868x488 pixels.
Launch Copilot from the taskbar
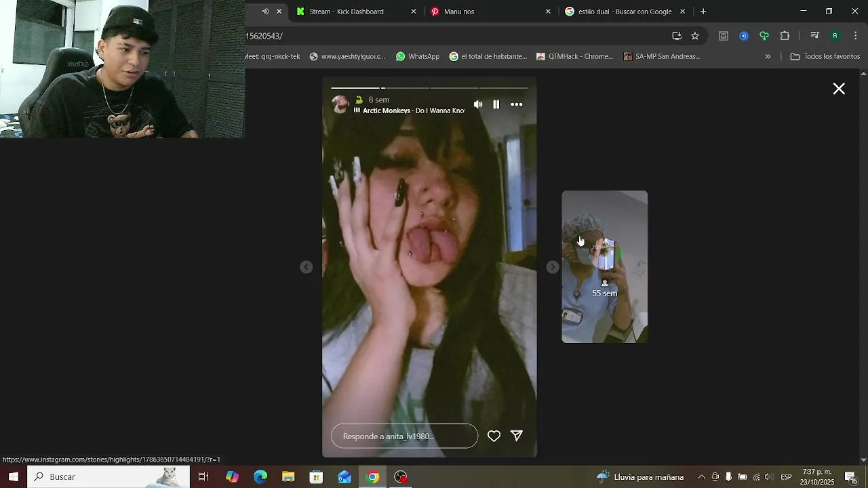click(x=232, y=476)
